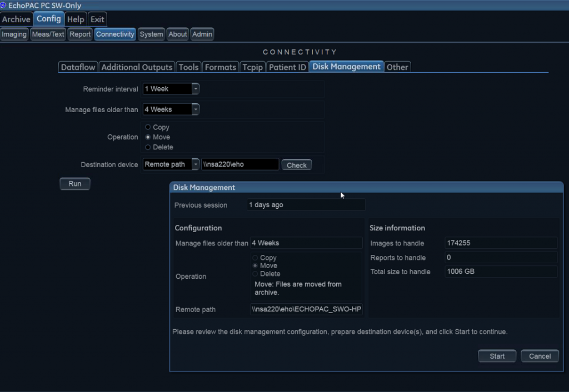Open the Additional Outputs tab

coord(137,67)
